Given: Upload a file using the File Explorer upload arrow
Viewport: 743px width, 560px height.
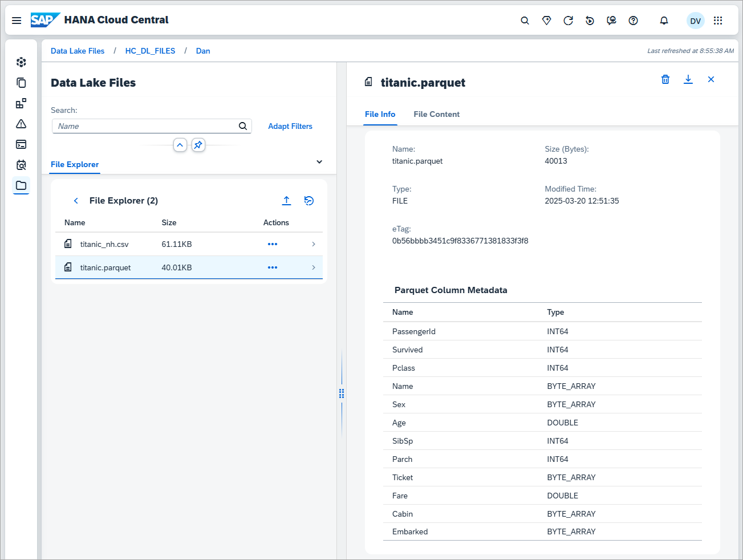Looking at the screenshot, I should click(286, 201).
